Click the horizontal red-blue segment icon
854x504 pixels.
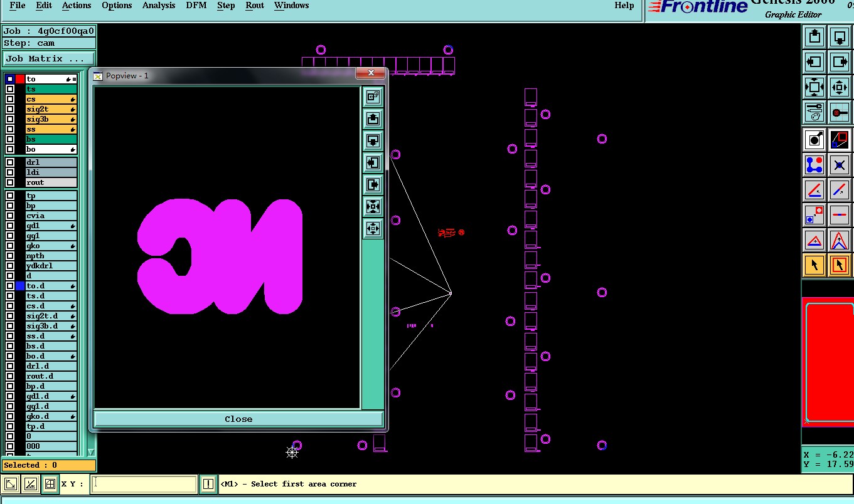(840, 214)
